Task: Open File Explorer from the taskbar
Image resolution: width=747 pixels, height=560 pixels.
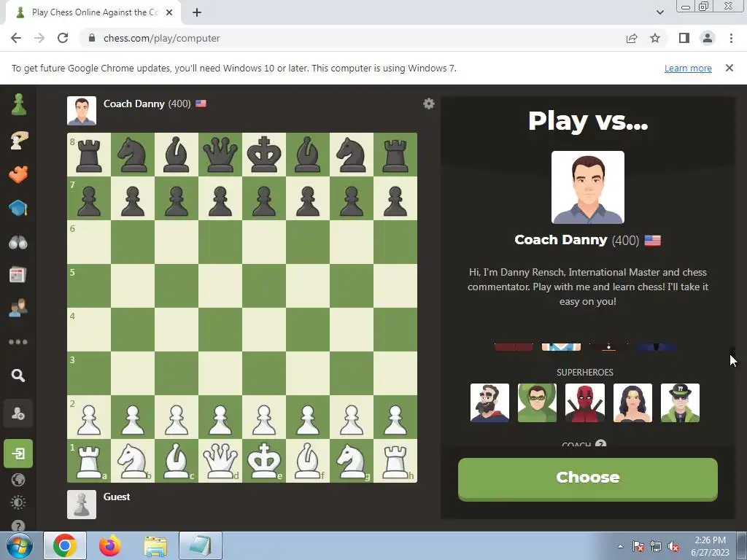Action: point(155,545)
